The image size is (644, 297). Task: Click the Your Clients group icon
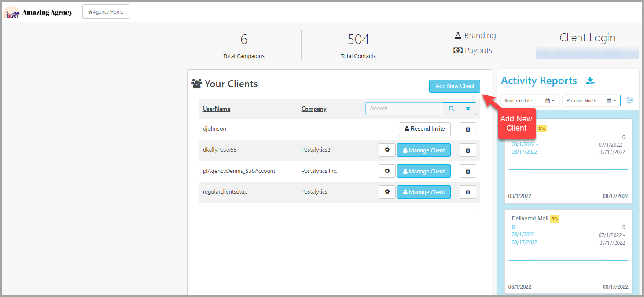click(x=197, y=84)
